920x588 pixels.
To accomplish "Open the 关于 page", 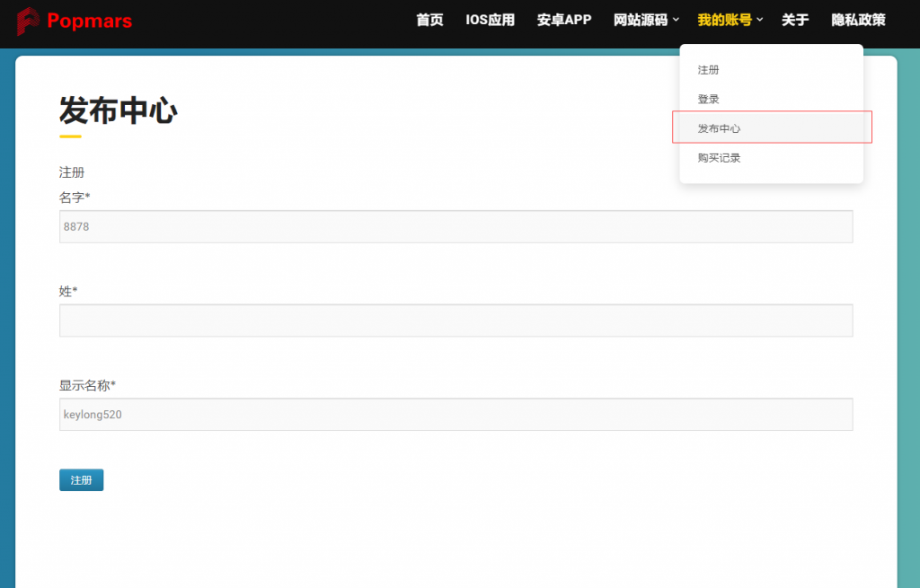I will coord(795,20).
